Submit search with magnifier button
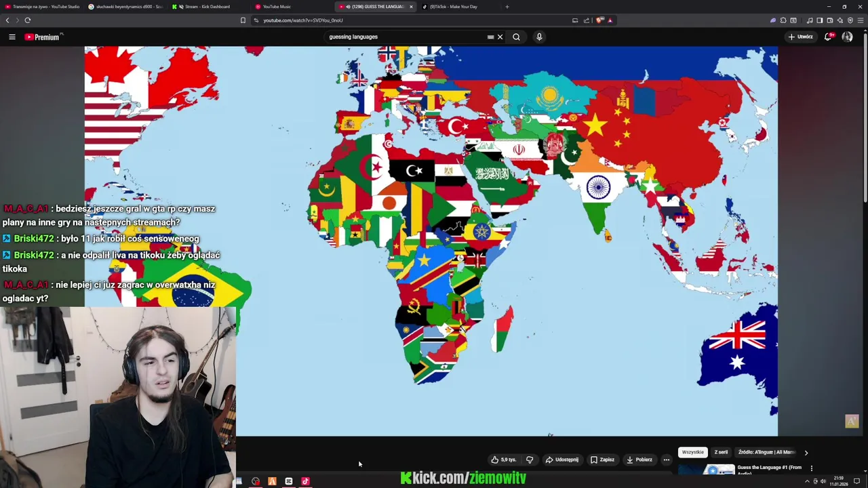Image resolution: width=868 pixels, height=488 pixels. (x=516, y=37)
